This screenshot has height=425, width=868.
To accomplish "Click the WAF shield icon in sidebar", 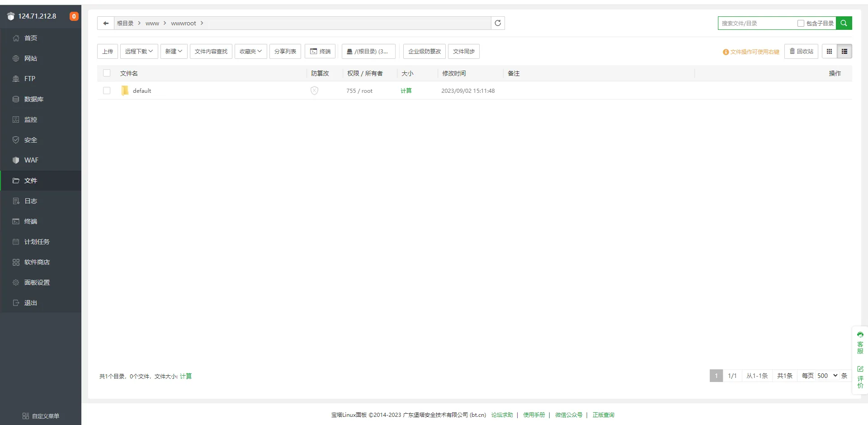I will click(x=16, y=160).
